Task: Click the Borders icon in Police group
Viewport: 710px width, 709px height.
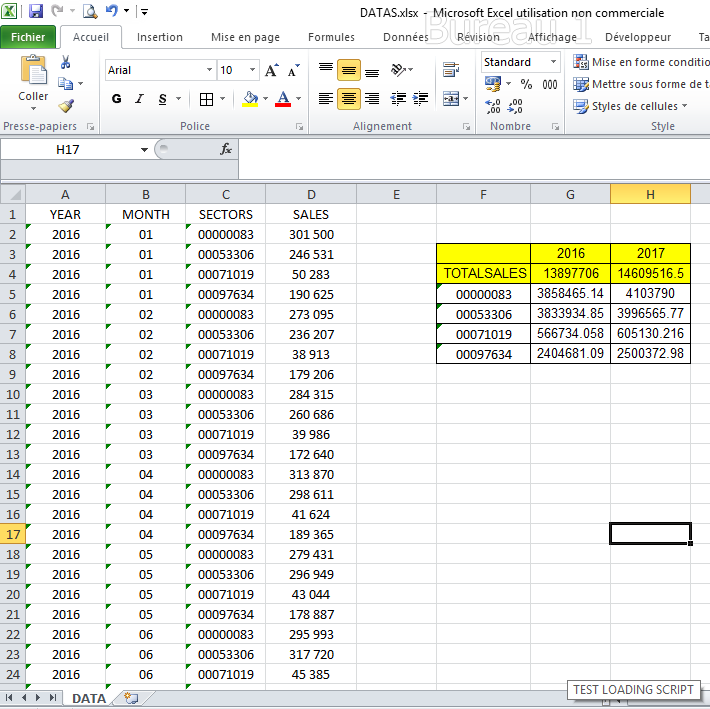Action: point(206,99)
